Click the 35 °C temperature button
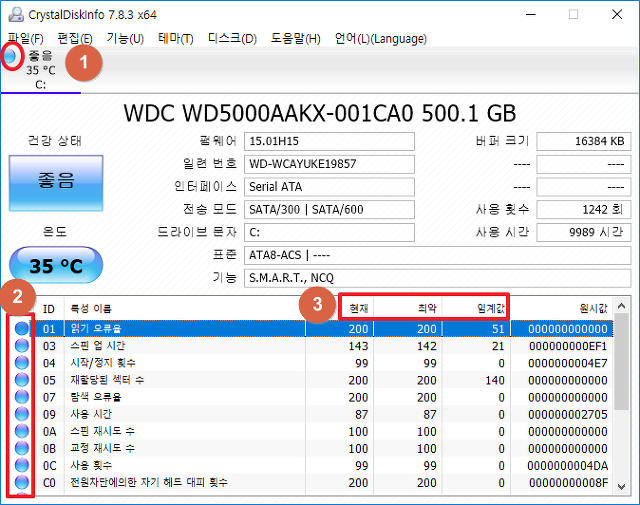 click(56, 265)
